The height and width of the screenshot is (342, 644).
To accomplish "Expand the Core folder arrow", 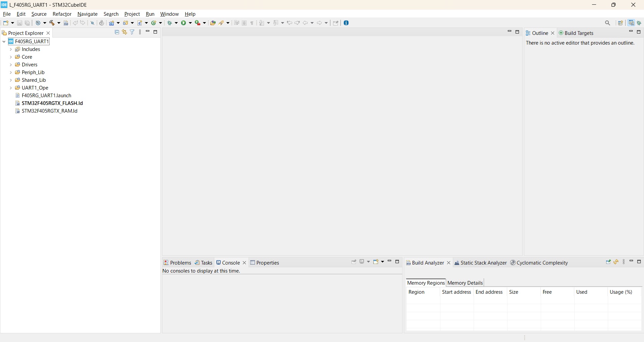I will click(x=11, y=57).
